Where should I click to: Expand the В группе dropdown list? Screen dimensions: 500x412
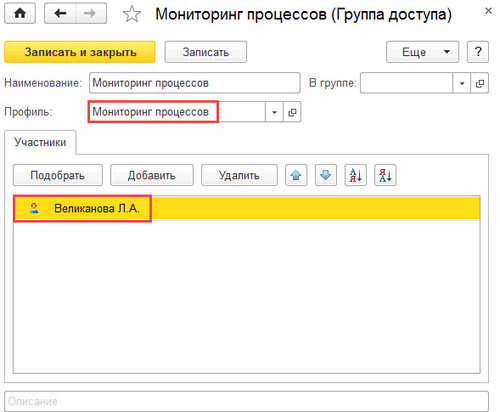pyautogui.click(x=462, y=83)
